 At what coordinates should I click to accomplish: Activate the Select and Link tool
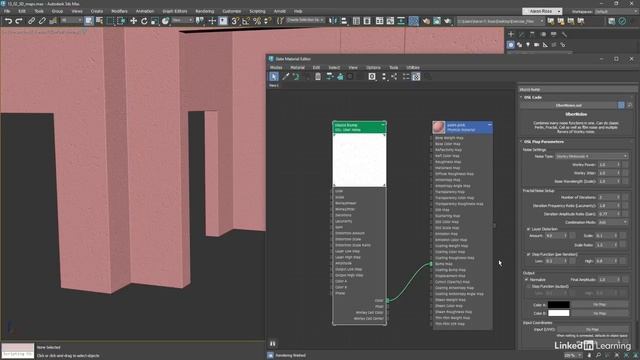click(x=31, y=21)
